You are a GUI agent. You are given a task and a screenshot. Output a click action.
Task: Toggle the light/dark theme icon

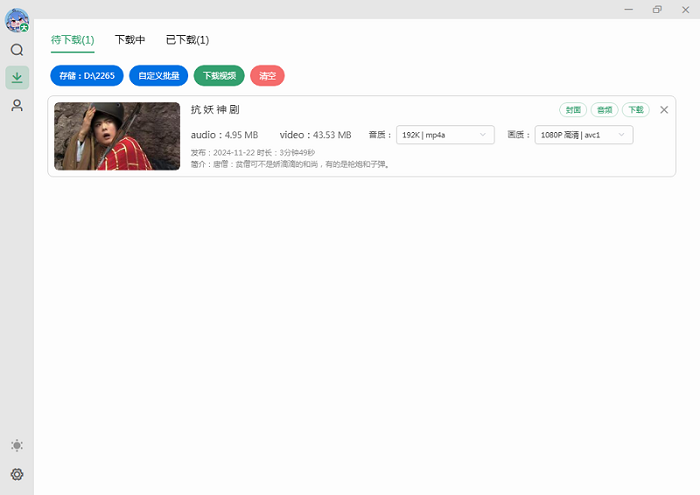coord(17,445)
